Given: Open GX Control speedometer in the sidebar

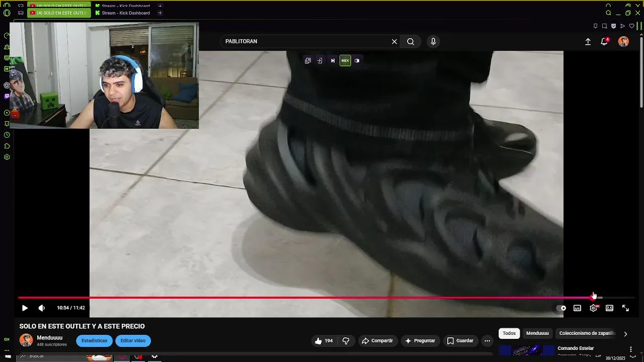Looking at the screenshot, I should 7,36.
